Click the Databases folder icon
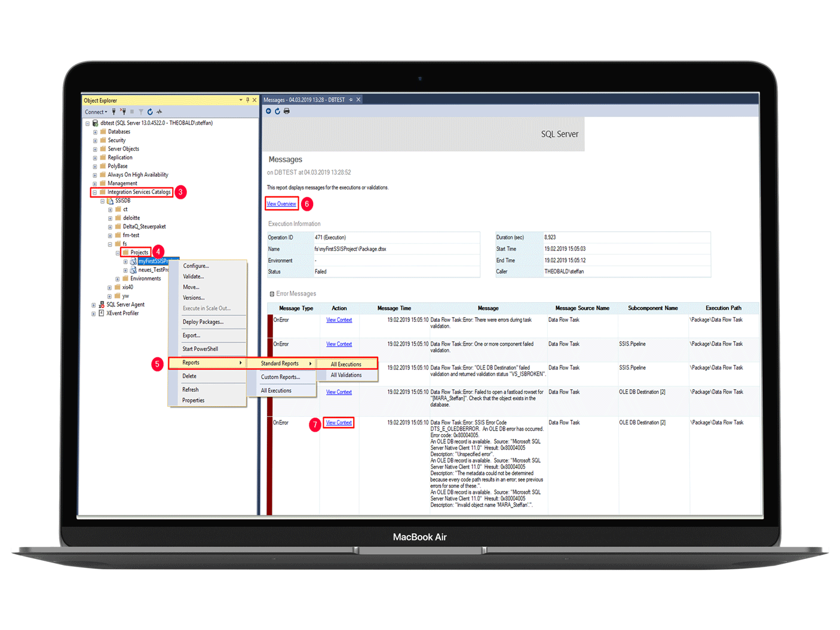The width and height of the screenshot is (840, 630). [103, 131]
